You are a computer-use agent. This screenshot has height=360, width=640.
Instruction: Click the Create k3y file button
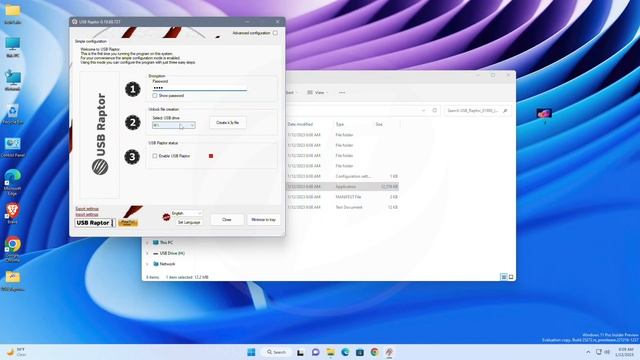[228, 122]
